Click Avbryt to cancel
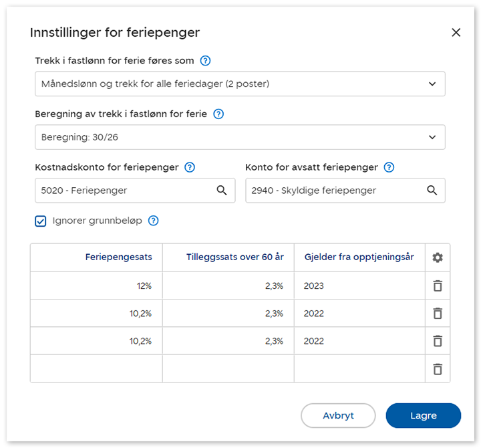Screen dimensions: 481x448 tap(338, 415)
